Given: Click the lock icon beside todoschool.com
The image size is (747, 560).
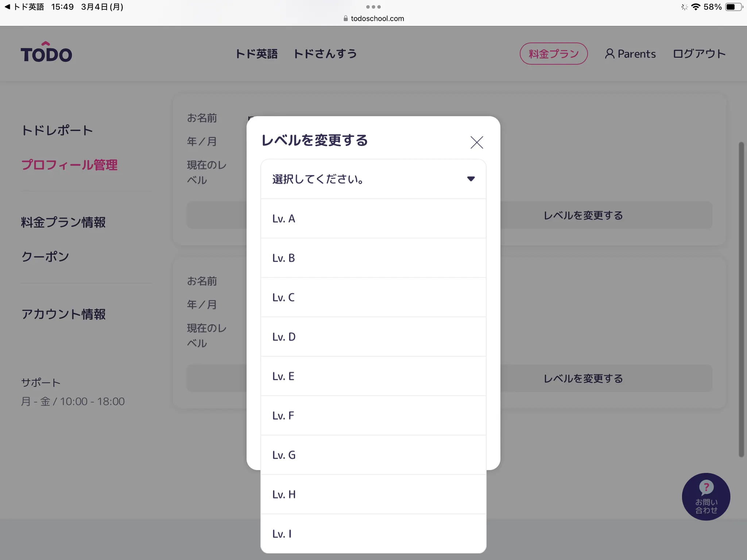Looking at the screenshot, I should pyautogui.click(x=345, y=19).
